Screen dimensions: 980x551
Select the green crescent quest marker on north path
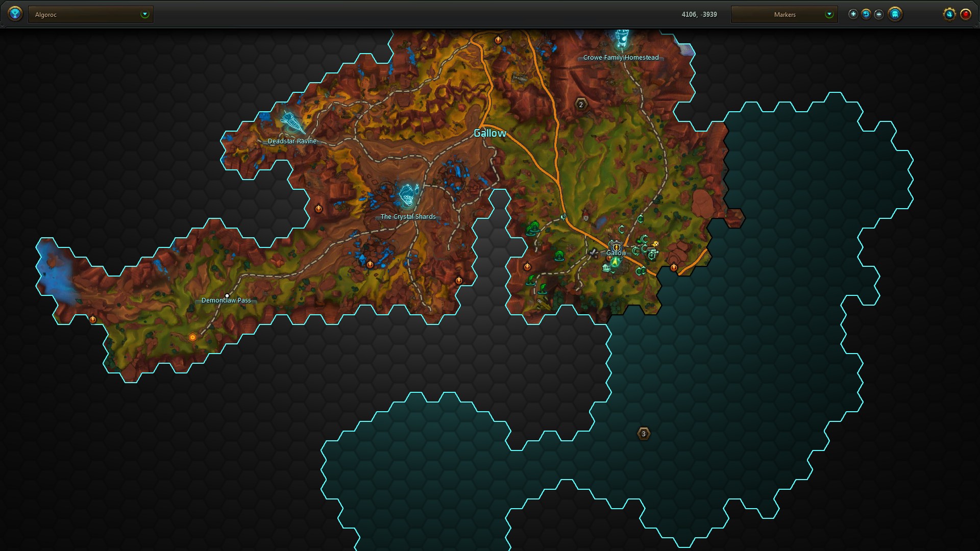(641, 218)
